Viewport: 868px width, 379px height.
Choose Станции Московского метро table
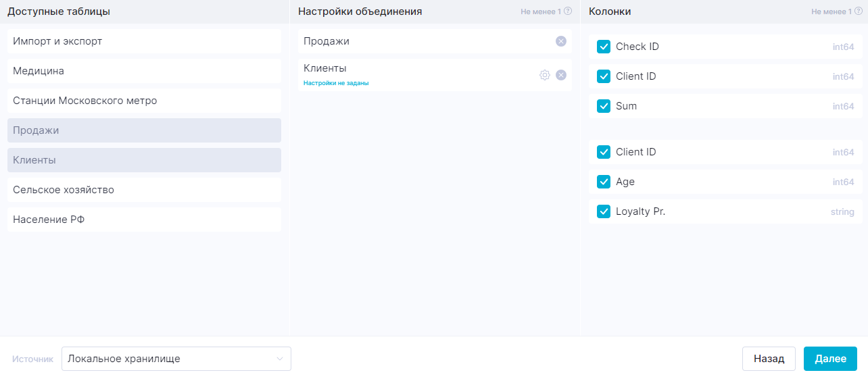[144, 101]
